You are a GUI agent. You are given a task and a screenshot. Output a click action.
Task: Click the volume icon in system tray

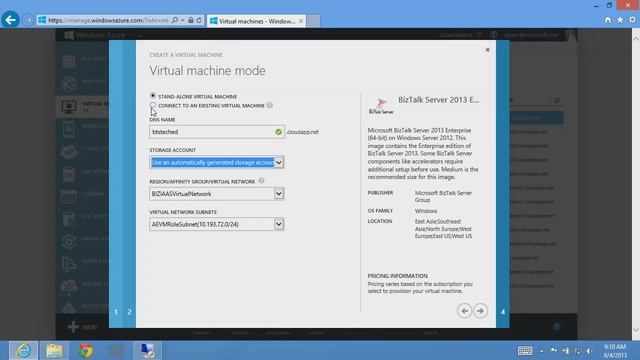point(589,351)
